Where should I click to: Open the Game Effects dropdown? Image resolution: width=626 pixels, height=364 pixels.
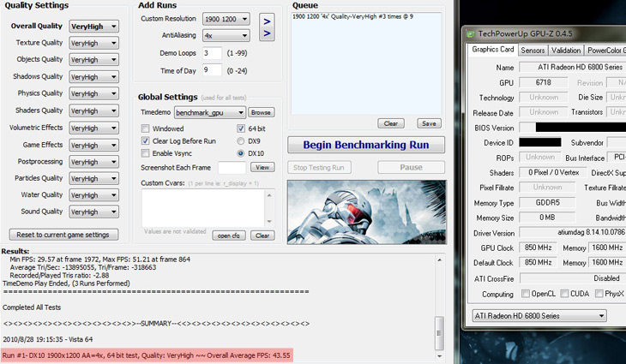click(x=93, y=145)
